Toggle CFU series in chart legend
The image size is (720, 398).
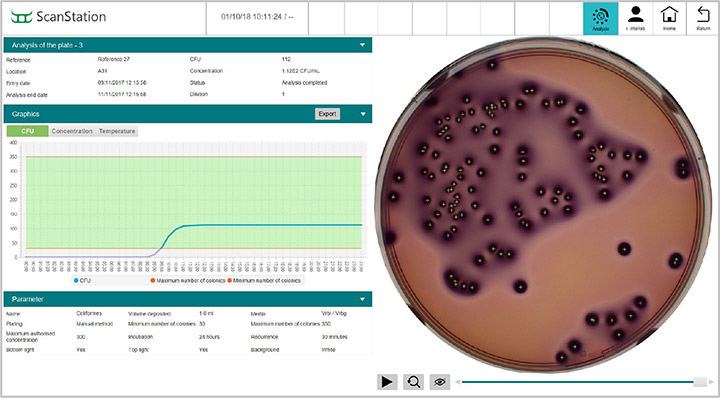point(83,280)
